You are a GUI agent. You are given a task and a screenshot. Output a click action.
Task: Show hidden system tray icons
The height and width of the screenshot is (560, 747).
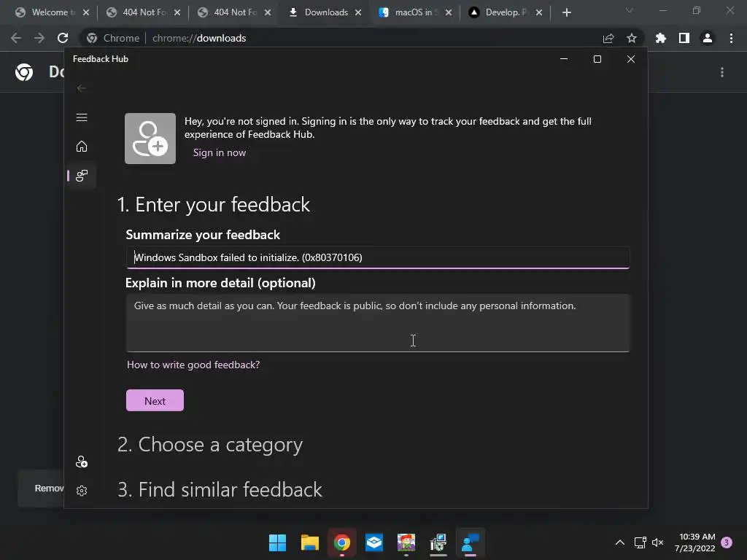[620, 542]
